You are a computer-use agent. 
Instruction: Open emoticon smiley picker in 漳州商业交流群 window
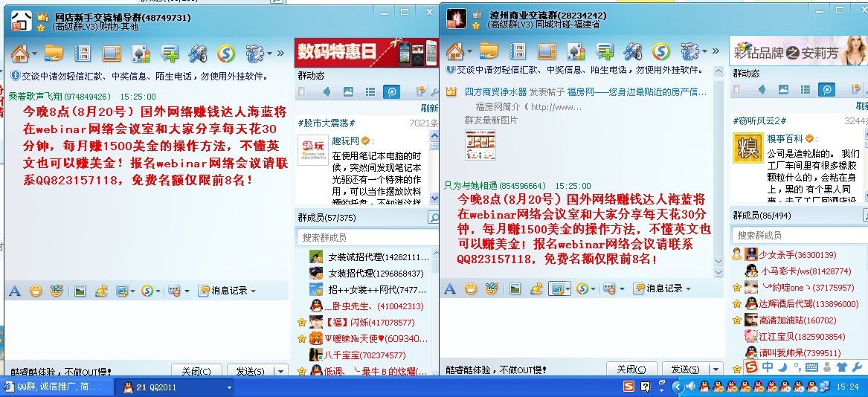tap(471, 288)
